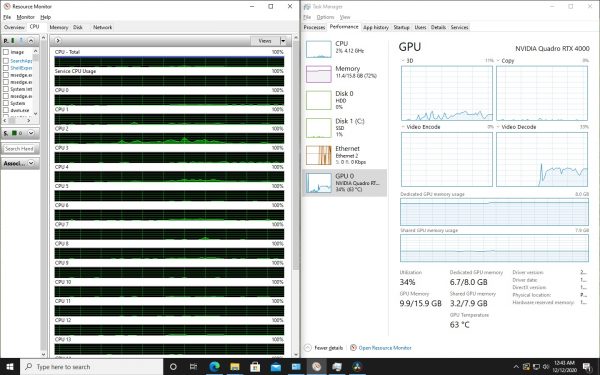Expand the Associated Handles section

(x=31, y=163)
